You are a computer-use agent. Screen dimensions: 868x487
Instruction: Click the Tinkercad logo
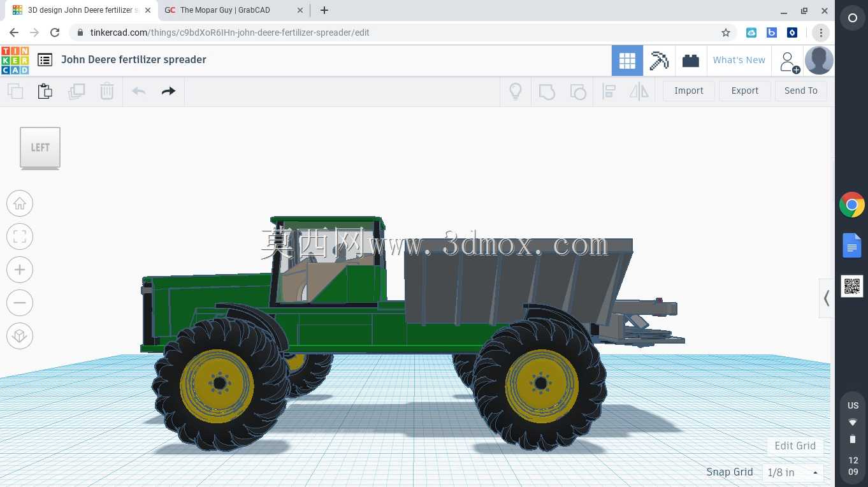15,60
